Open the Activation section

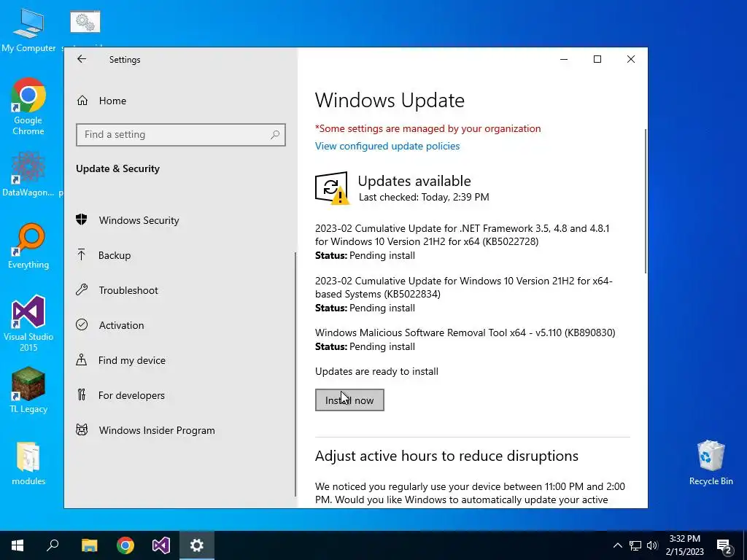181,325
